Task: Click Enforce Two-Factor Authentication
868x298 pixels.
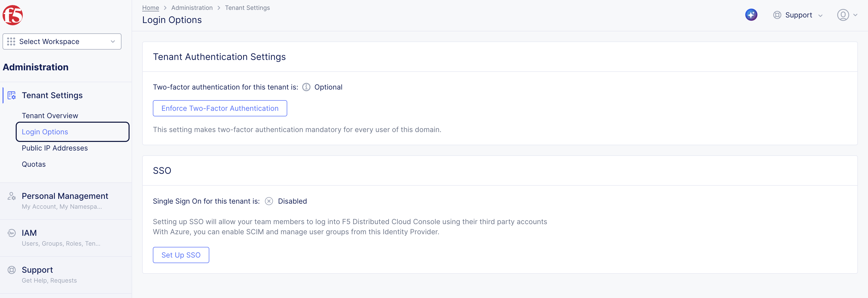Action: click(220, 108)
